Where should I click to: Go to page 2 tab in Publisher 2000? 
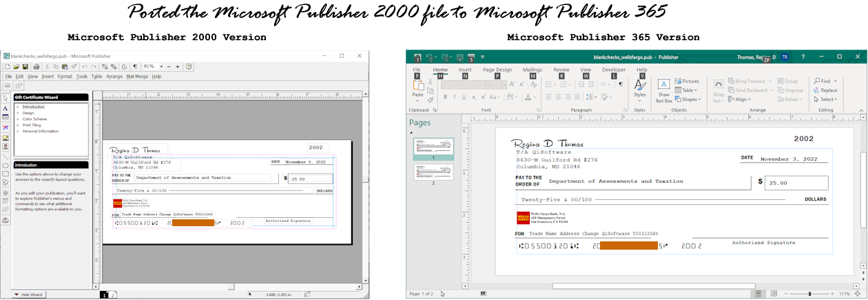pos(114,294)
